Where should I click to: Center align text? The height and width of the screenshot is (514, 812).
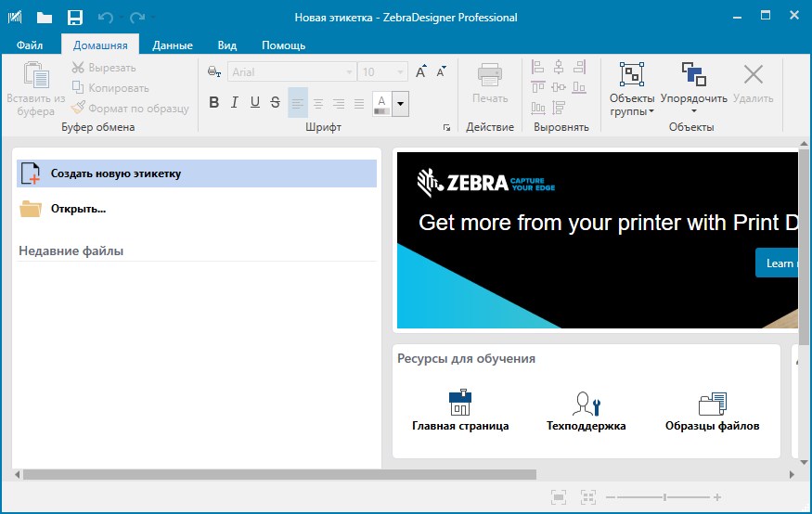[318, 104]
